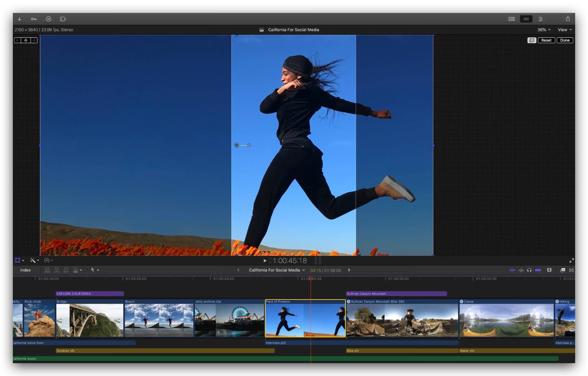
Task: Toggle the Browser grid layout button
Action: click(511, 19)
